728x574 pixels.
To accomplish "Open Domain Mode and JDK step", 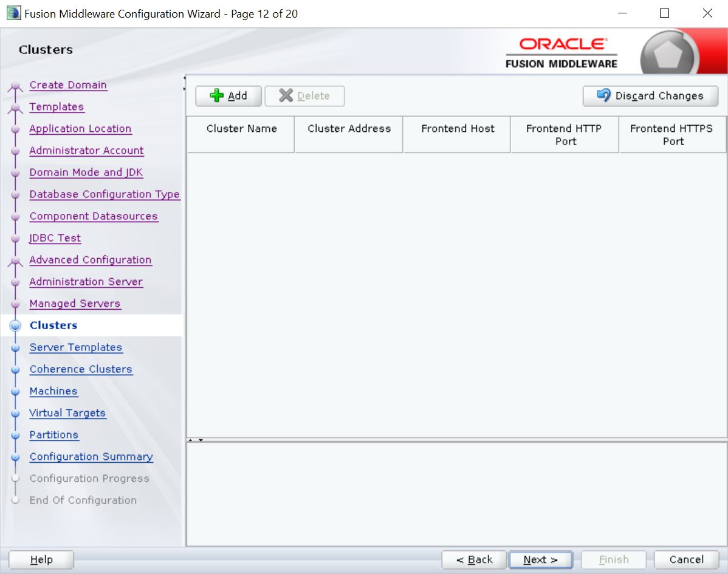I will tap(86, 172).
